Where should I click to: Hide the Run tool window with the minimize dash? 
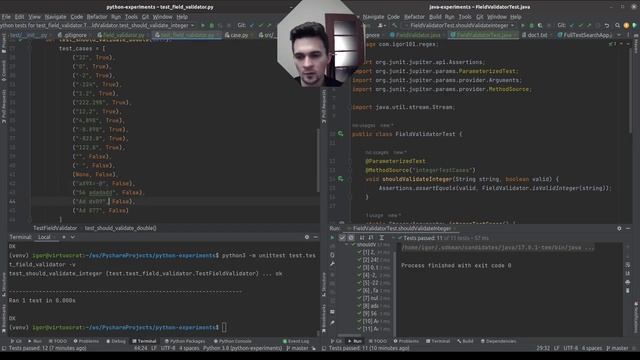(628, 229)
